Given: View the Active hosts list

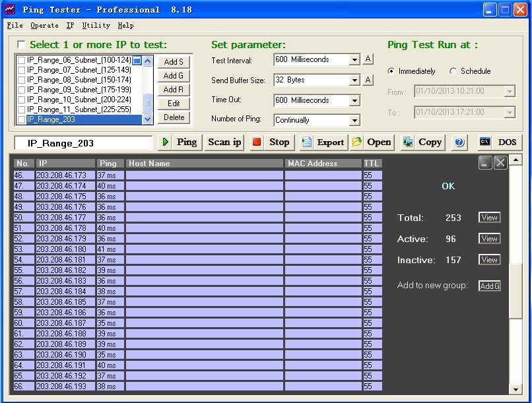Looking at the screenshot, I should pyautogui.click(x=489, y=239).
